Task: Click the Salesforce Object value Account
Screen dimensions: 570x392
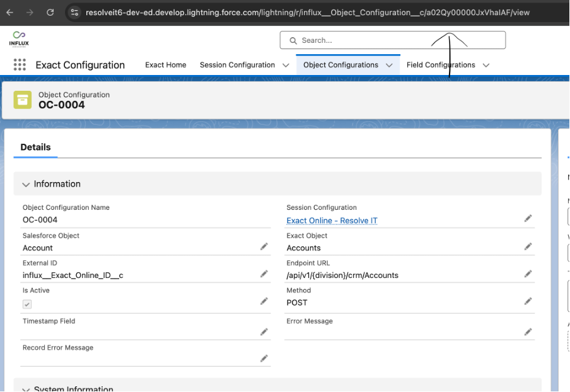Action: pos(38,248)
